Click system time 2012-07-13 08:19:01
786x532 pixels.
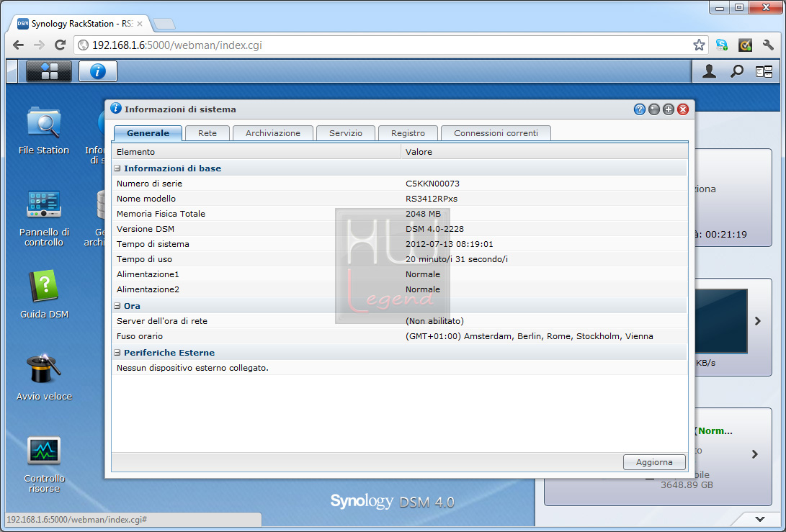click(x=449, y=244)
